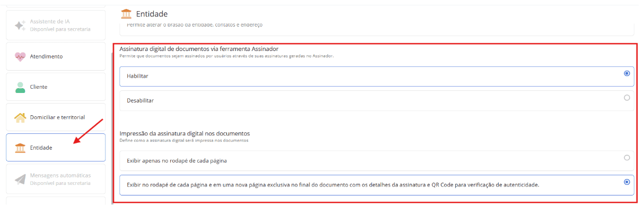Viewport: 644px width, 213px height.
Task: Click the Entidade building icon in sidebar
Action: (x=20, y=148)
